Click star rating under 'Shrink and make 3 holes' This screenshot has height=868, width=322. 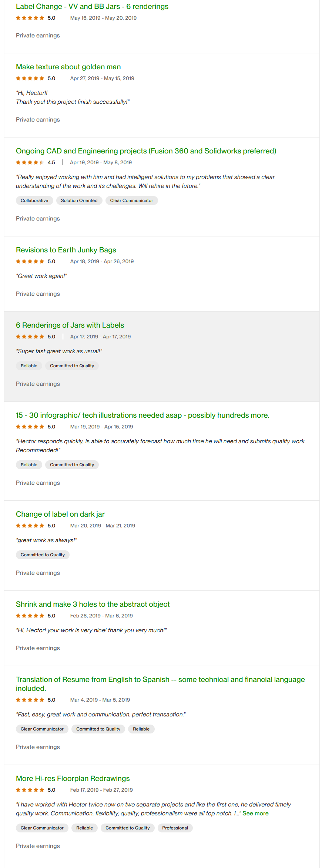tap(30, 616)
